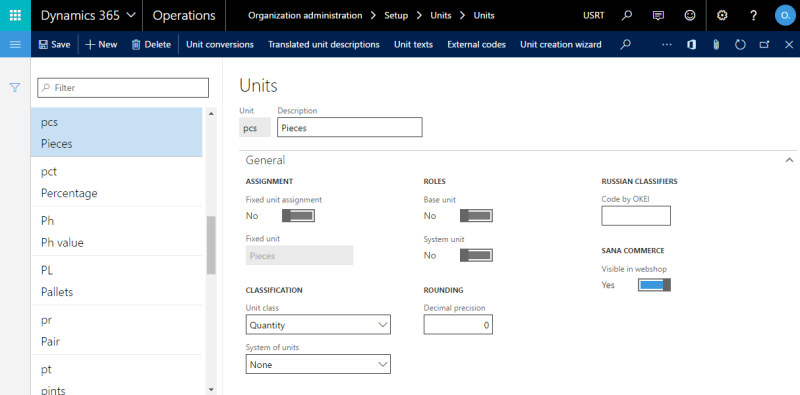
Task: Click the Save button
Action: tap(55, 44)
